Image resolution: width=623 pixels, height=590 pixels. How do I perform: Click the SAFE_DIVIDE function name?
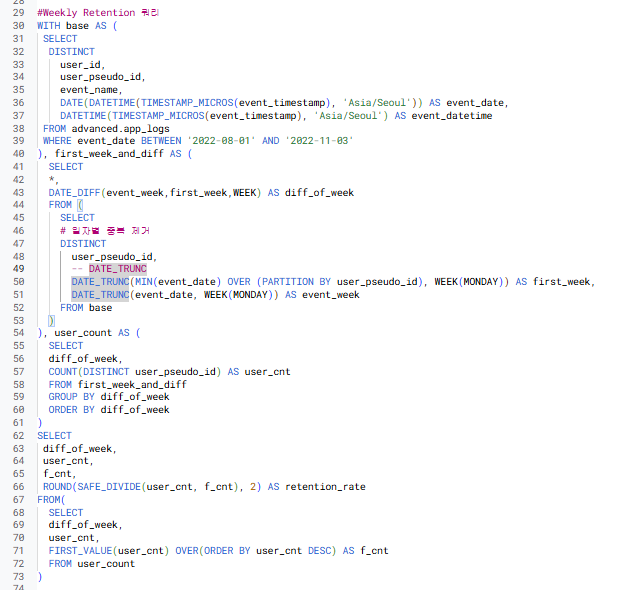coord(109,487)
